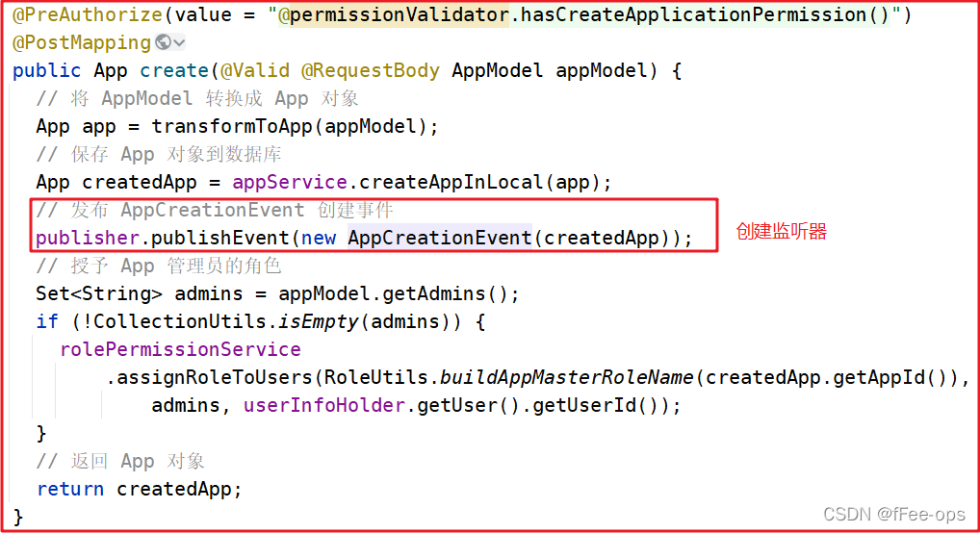The height and width of the screenshot is (533, 980).
Task: Click AppCreationEvent in the comment line
Action: tap(213, 210)
